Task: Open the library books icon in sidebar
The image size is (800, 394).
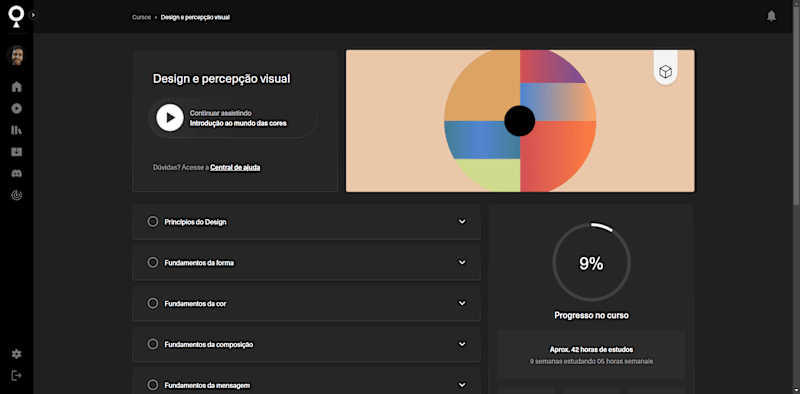Action: tap(16, 130)
